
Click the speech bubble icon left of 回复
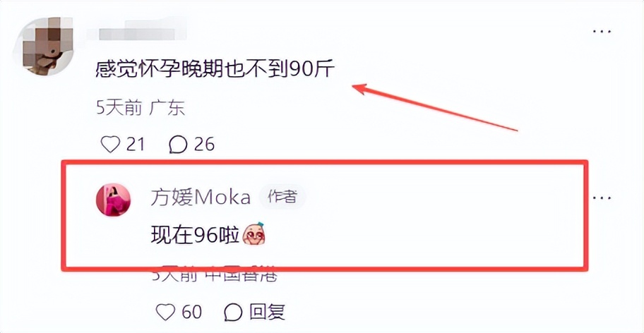(233, 312)
